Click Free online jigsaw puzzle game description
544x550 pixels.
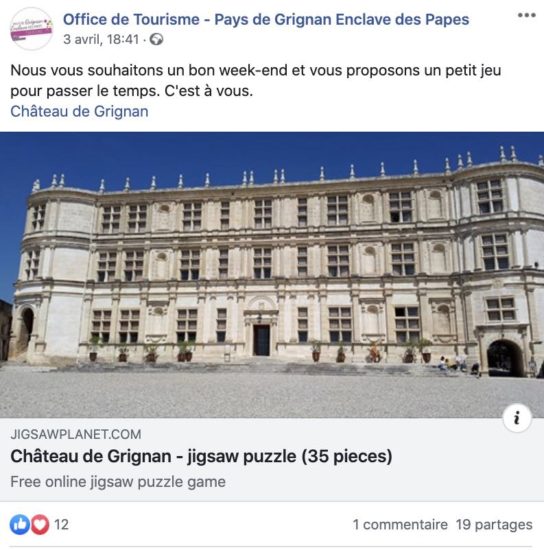click(x=118, y=482)
